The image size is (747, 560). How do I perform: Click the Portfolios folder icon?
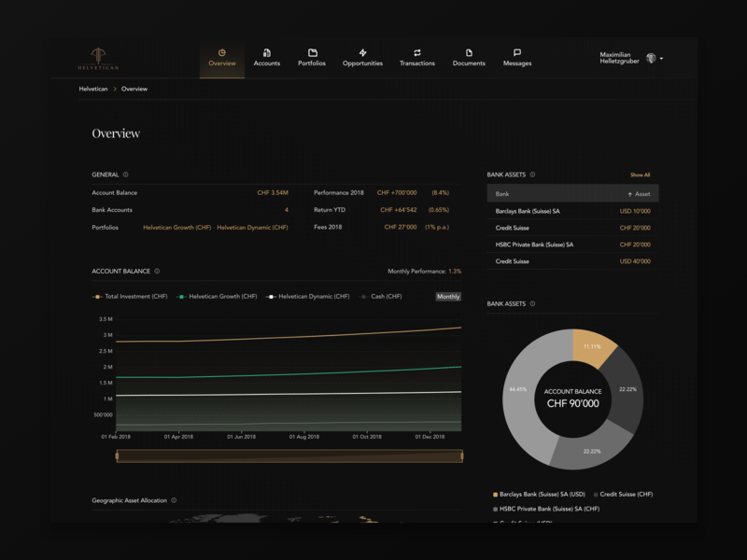pos(313,53)
